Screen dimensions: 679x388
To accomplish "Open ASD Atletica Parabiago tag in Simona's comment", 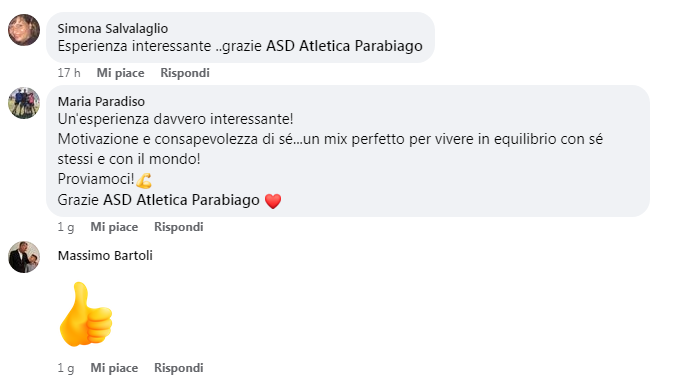I will pyautogui.click(x=344, y=46).
